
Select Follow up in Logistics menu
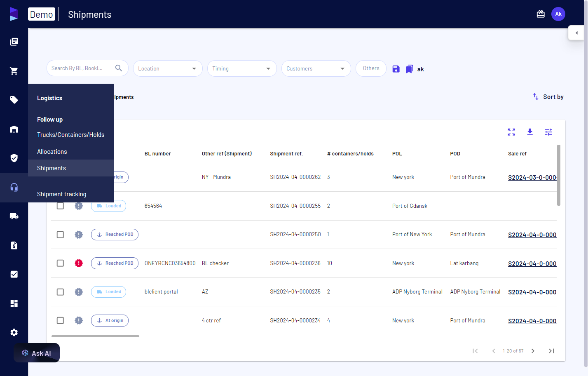tap(50, 120)
